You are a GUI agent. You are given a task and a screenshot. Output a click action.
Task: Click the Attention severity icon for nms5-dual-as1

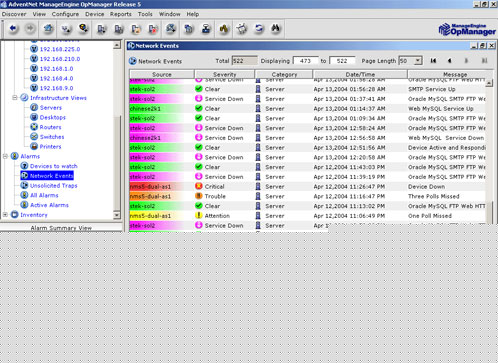pos(199,216)
